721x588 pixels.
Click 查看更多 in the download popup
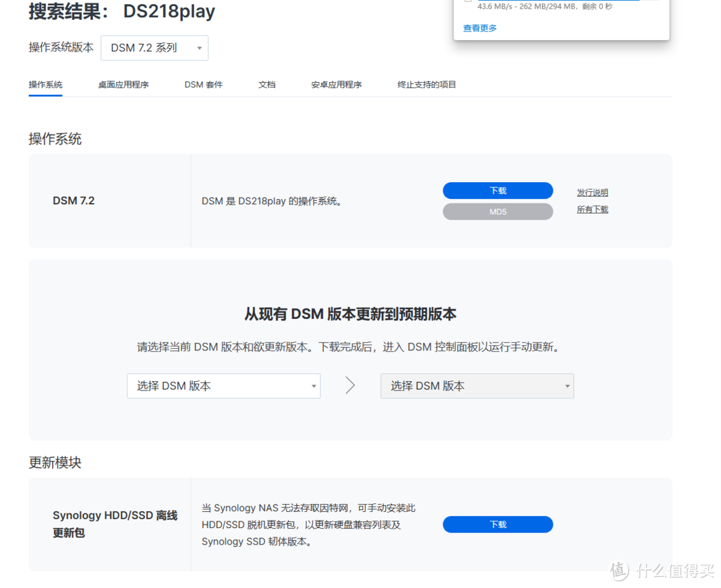coord(479,29)
